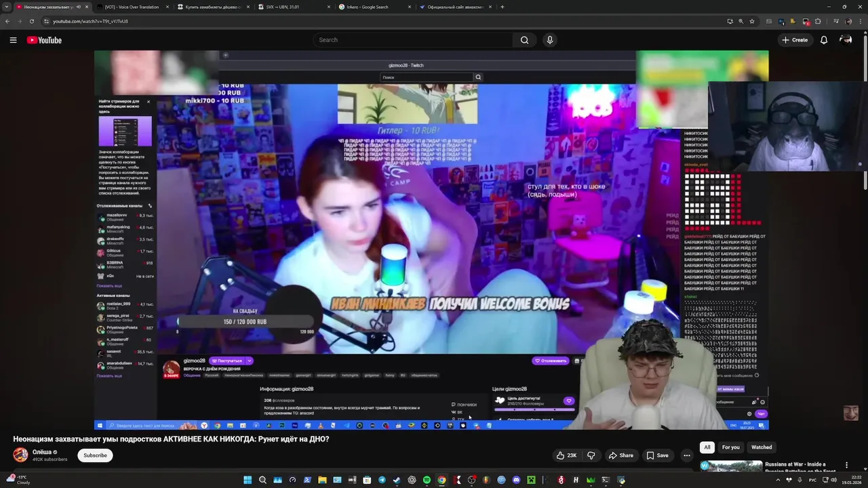
Task: Open options for suggested video Russians at War
Action: pos(846,465)
